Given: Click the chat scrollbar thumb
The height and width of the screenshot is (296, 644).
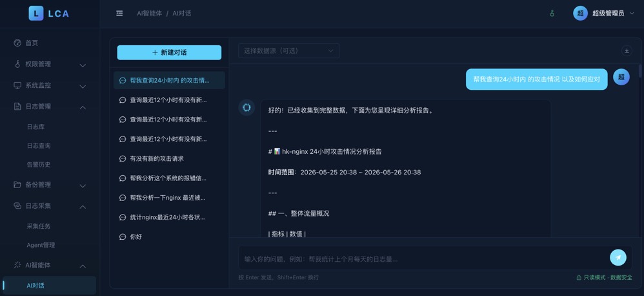Looking at the screenshot, I should [x=640, y=70].
